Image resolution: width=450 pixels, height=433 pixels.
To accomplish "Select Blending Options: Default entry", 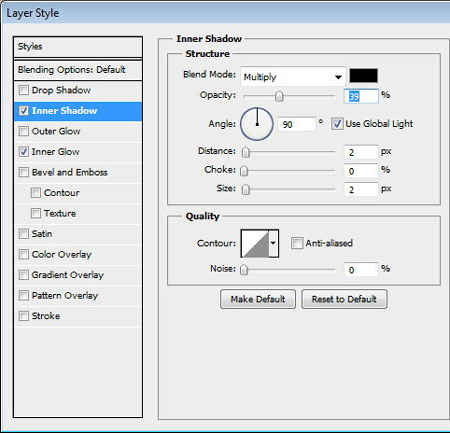I will point(78,70).
